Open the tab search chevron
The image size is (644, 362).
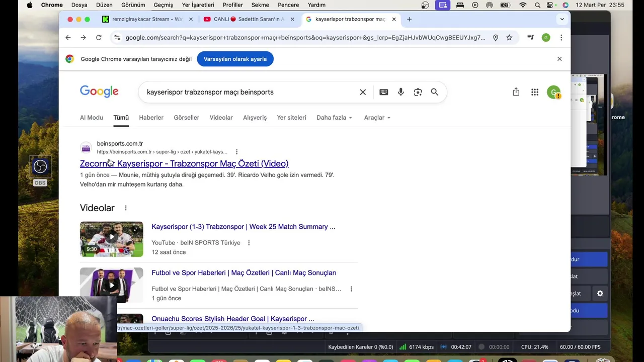tap(562, 19)
